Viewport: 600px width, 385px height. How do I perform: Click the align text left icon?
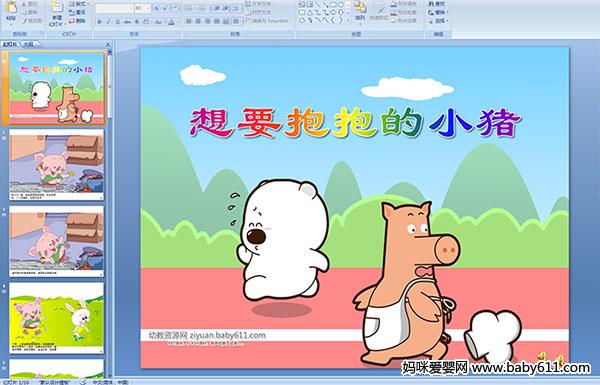tap(189, 21)
